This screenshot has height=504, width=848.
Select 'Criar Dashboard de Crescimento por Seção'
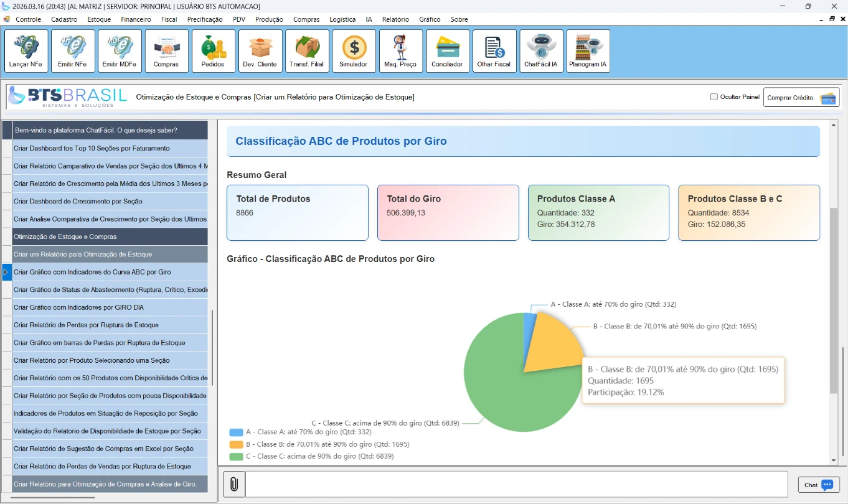click(110, 201)
